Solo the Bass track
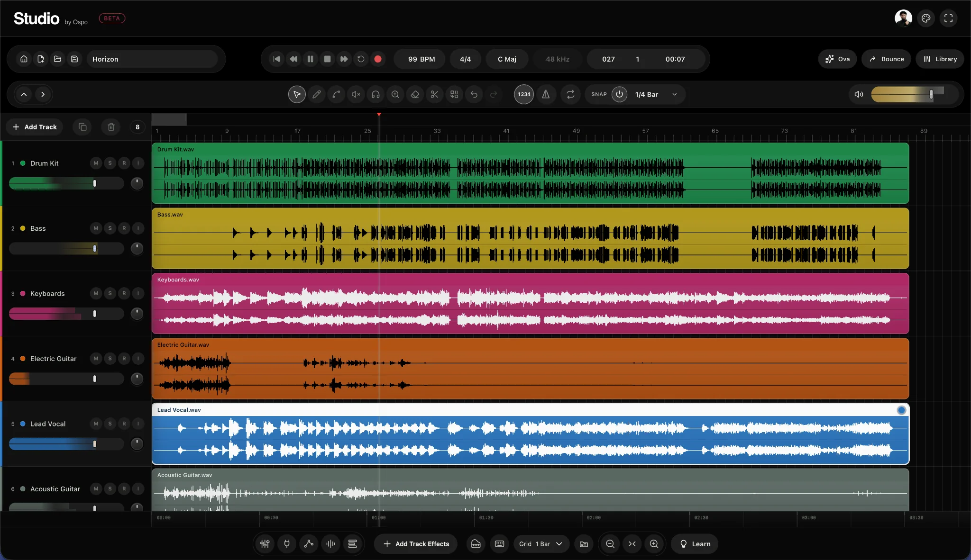971x560 pixels. 110,228
